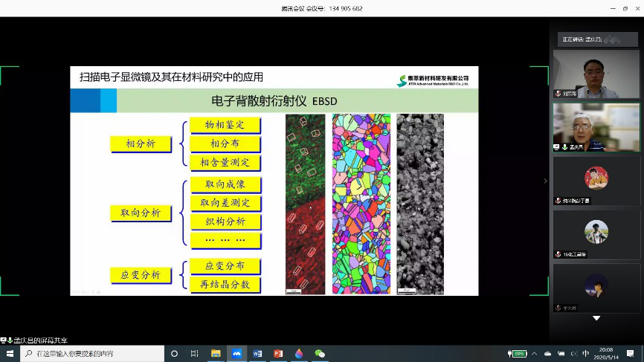The image size is (644, 362).
Task: Toggle the Chinese input method indicator
Action: [585, 354]
